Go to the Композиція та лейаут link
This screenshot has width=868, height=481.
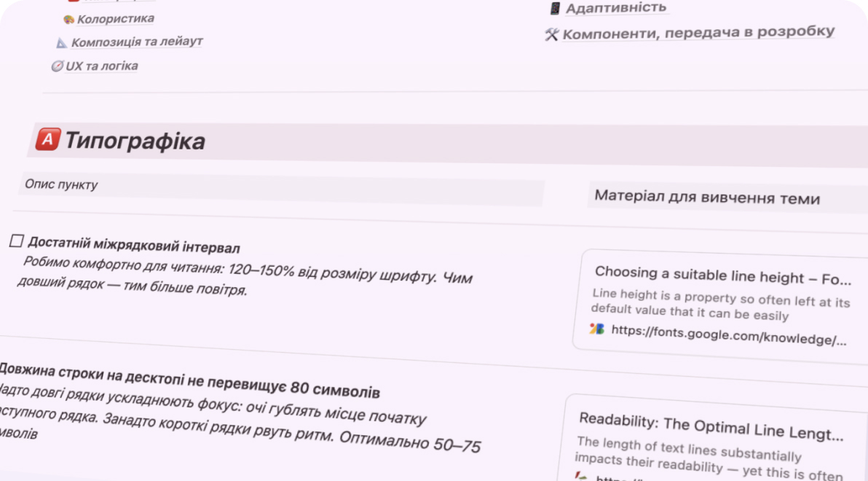pyautogui.click(x=137, y=42)
